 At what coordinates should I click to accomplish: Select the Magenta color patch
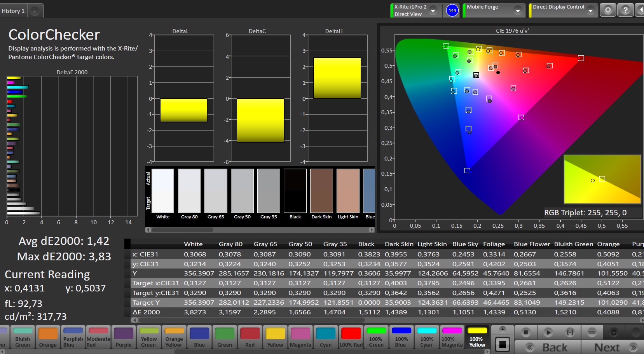coord(300,337)
